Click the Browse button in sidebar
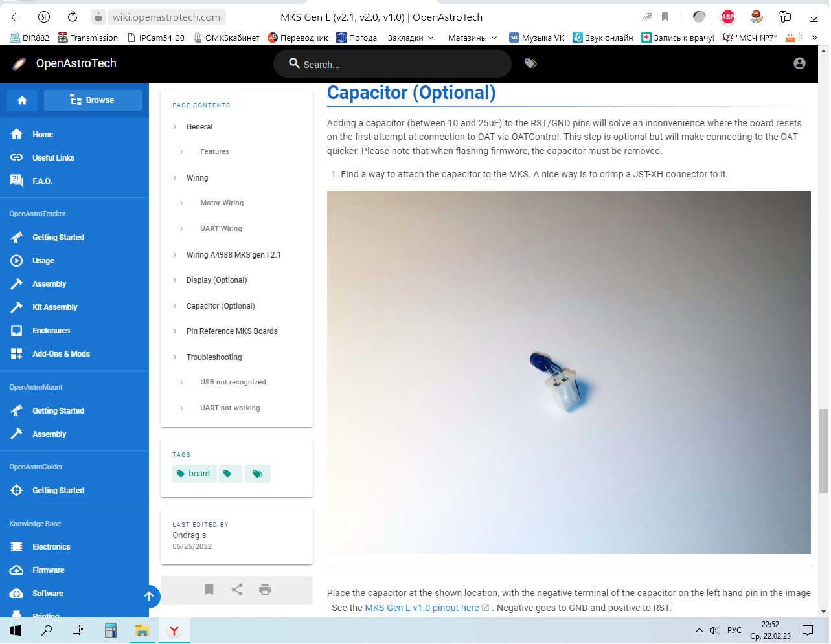Viewport: 831px width, 644px height. pyautogui.click(x=93, y=100)
